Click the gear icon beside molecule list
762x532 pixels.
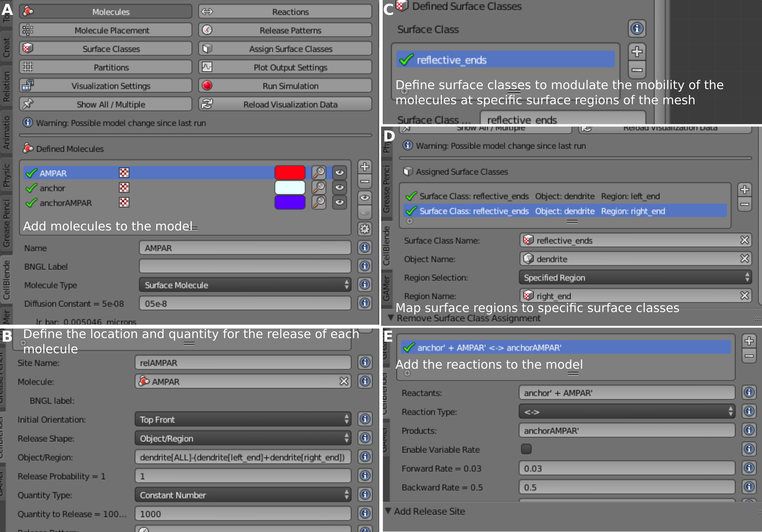tap(365, 229)
